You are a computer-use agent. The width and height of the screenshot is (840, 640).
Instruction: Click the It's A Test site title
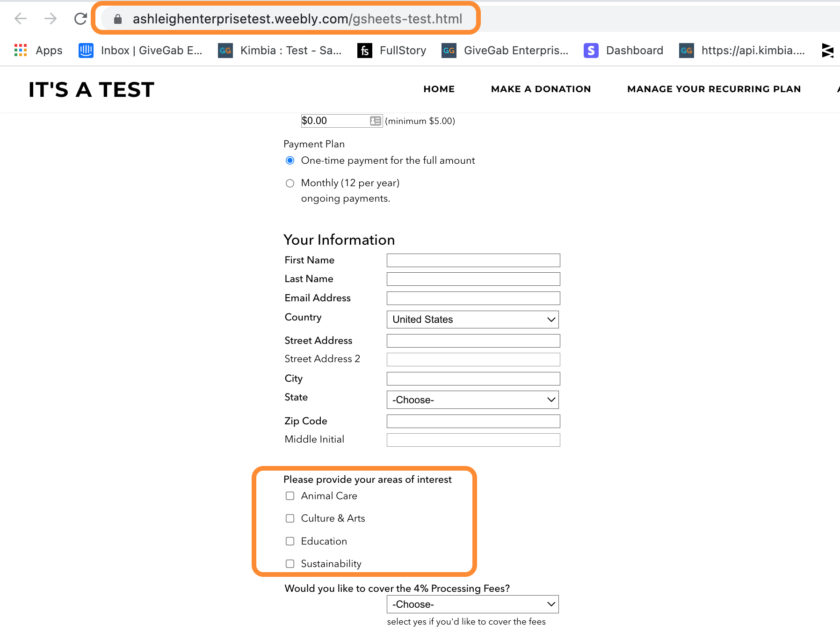click(91, 89)
